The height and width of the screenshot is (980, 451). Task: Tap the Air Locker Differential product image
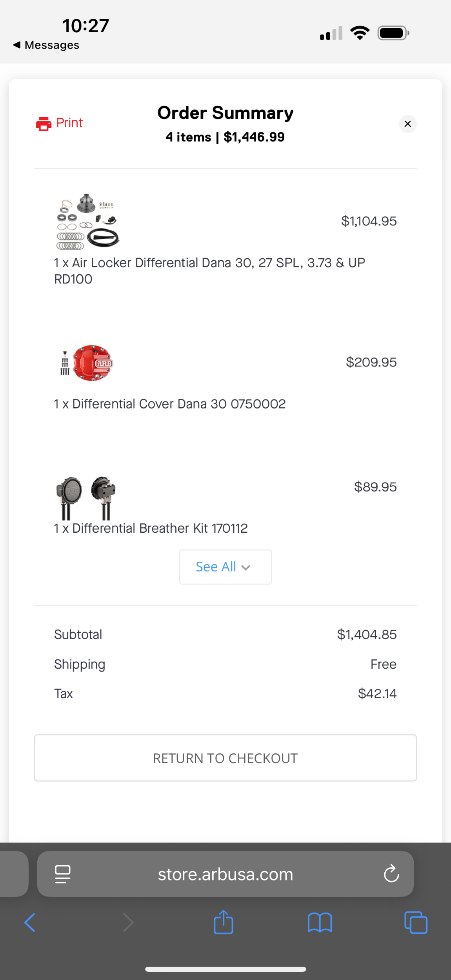tap(87, 221)
